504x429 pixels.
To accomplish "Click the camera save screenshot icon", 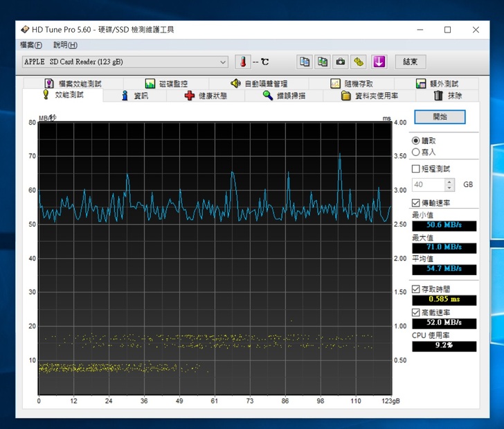I will [341, 62].
